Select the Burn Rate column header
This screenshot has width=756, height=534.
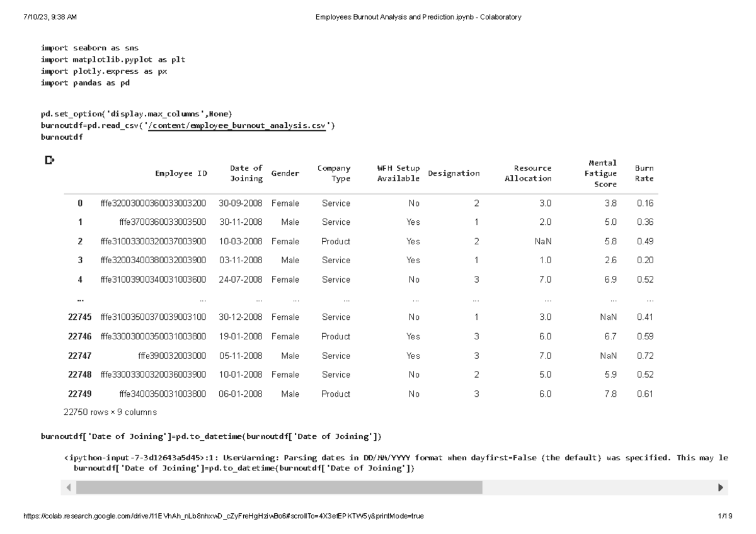(644, 173)
